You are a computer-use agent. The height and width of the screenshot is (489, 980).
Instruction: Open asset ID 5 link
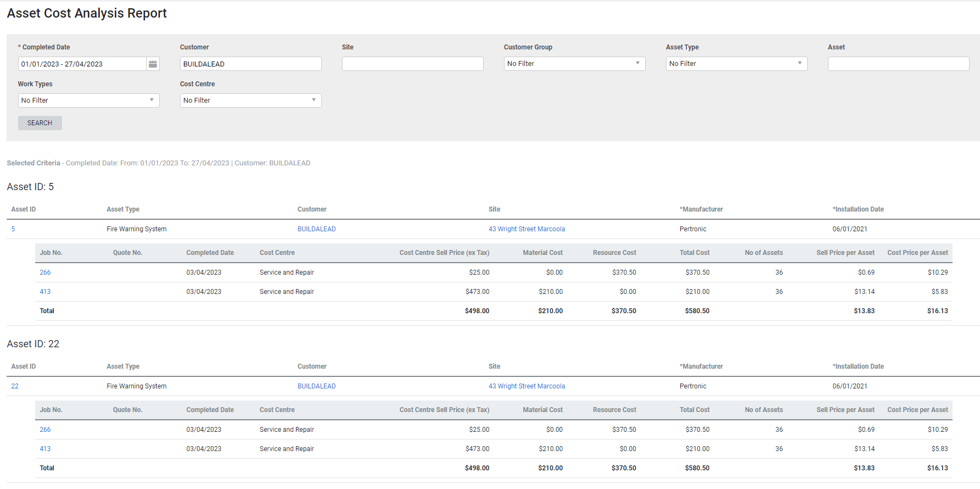(13, 229)
